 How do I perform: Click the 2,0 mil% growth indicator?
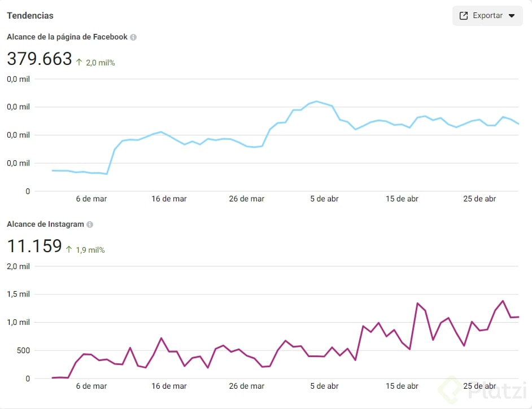[x=100, y=63]
